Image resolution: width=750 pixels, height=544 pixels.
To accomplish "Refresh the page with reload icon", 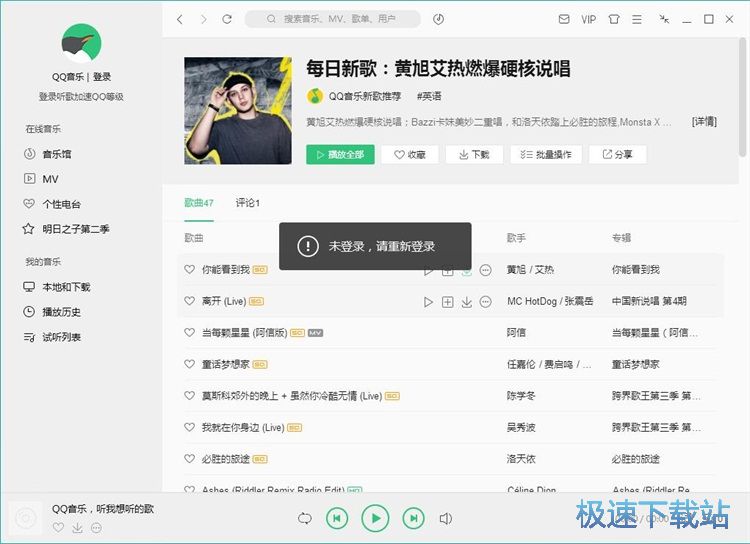I will click(227, 19).
